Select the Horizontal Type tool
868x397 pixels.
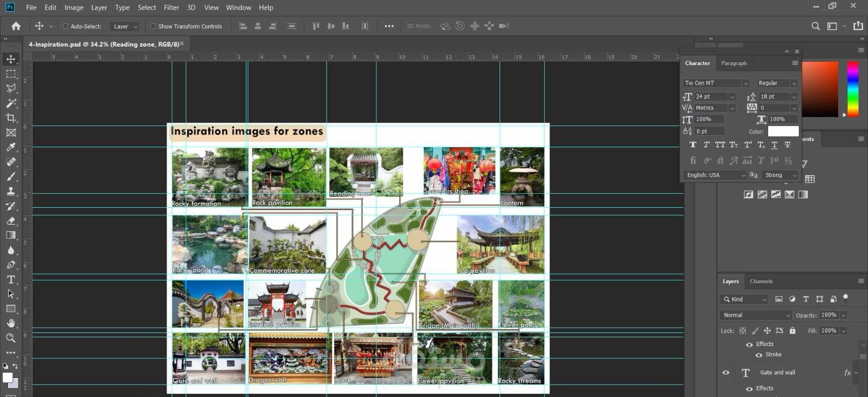point(11,279)
